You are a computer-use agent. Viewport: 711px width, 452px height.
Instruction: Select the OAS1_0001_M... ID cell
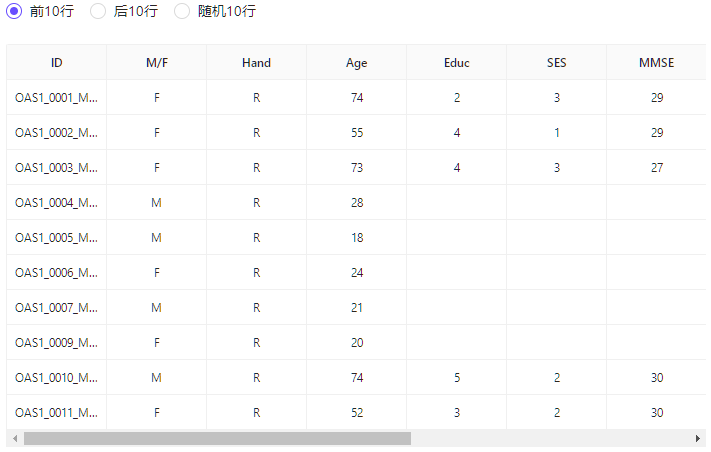57,98
